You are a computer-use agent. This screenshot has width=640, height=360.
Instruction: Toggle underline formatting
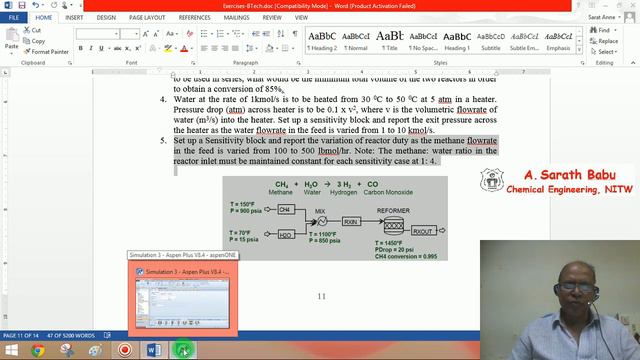pos(101,49)
